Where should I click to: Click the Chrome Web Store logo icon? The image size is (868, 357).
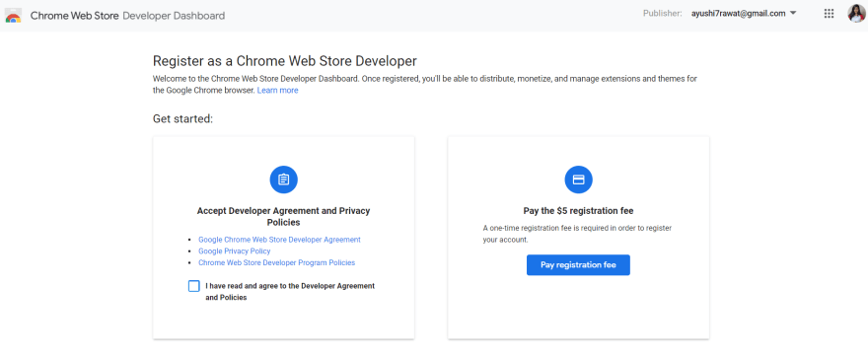[x=13, y=16]
